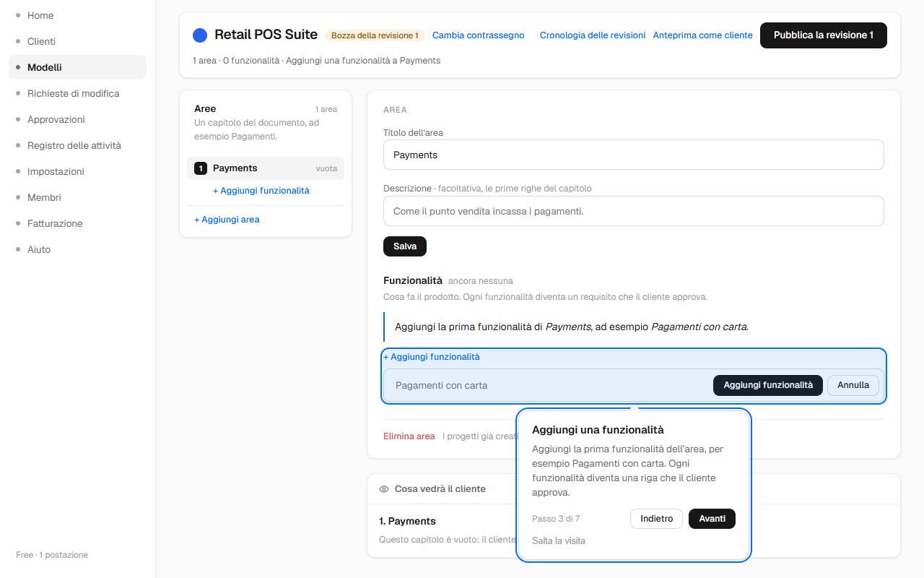Click + Aggiungi area link

[227, 220]
